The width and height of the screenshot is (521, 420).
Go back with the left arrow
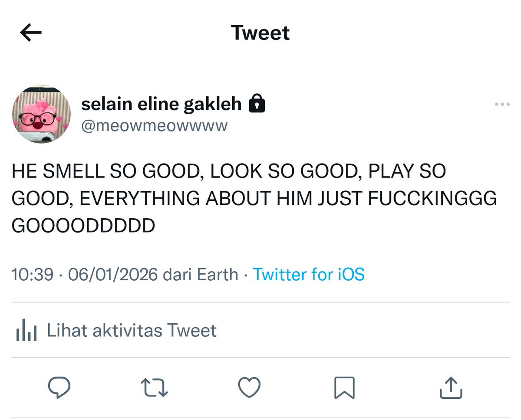[x=31, y=33]
